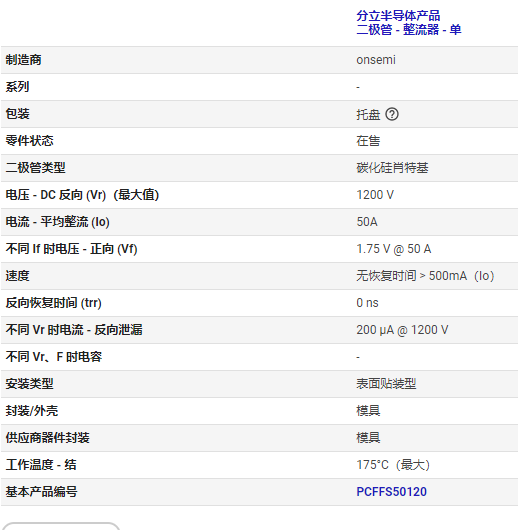This screenshot has width=518, height=530.
Task: Click the 50A average rectified current value
Action: 367,222
